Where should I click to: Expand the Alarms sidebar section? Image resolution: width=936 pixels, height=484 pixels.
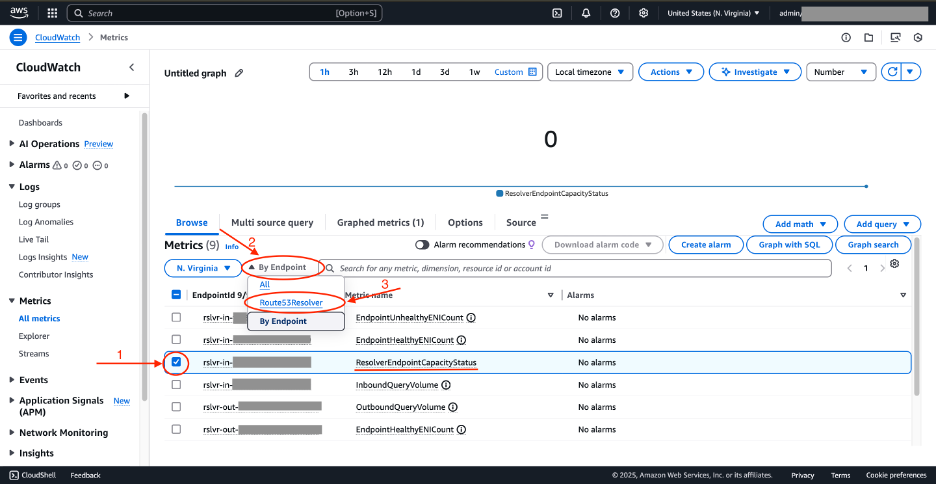click(x=13, y=165)
